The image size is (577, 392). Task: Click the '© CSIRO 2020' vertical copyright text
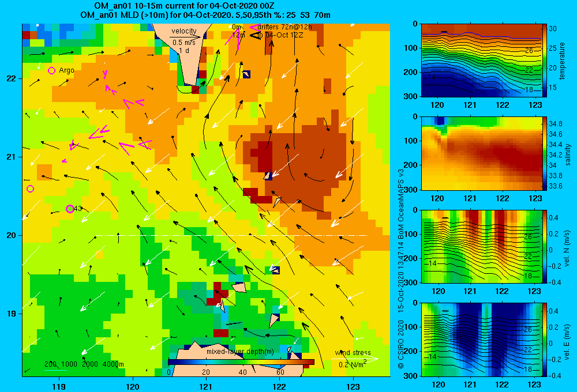click(401, 344)
